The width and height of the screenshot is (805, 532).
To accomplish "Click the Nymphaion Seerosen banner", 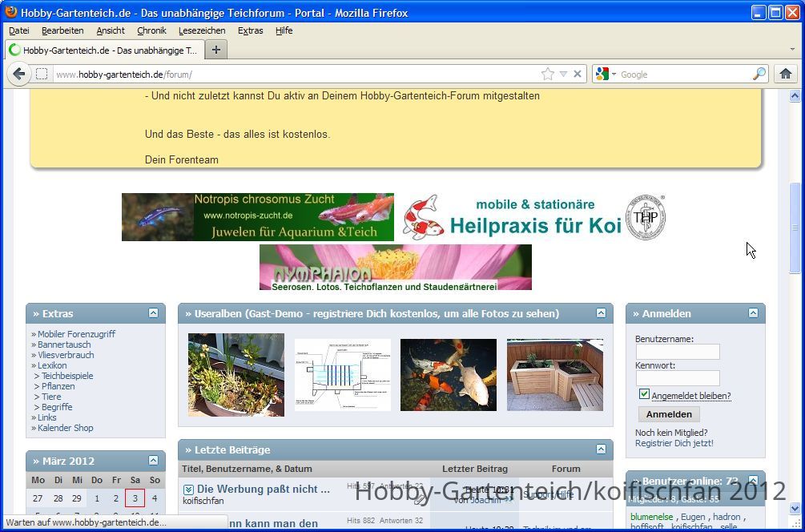I will (396, 267).
